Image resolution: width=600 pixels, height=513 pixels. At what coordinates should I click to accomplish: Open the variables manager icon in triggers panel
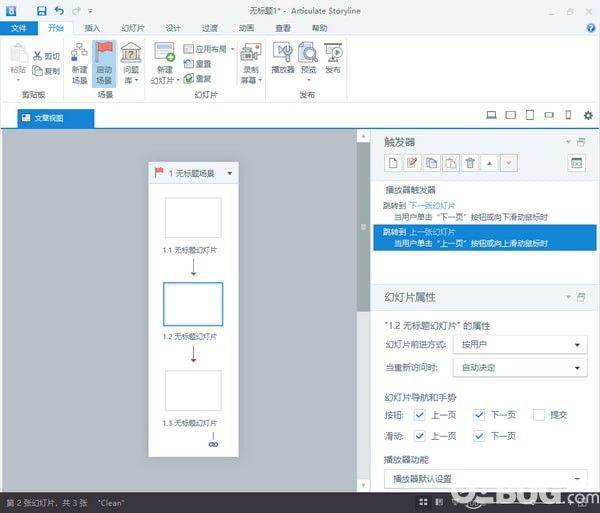[576, 163]
